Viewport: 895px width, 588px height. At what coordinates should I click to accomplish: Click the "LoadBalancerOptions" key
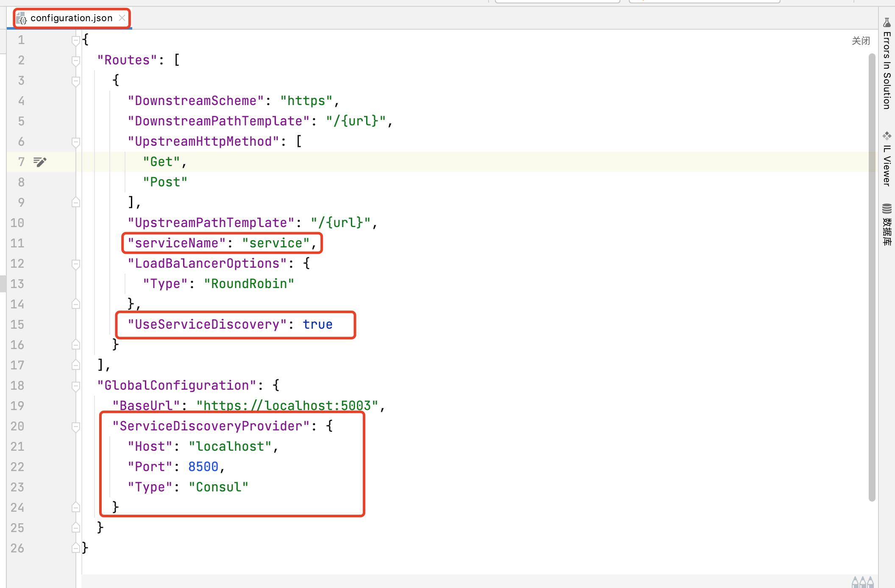pyautogui.click(x=207, y=263)
